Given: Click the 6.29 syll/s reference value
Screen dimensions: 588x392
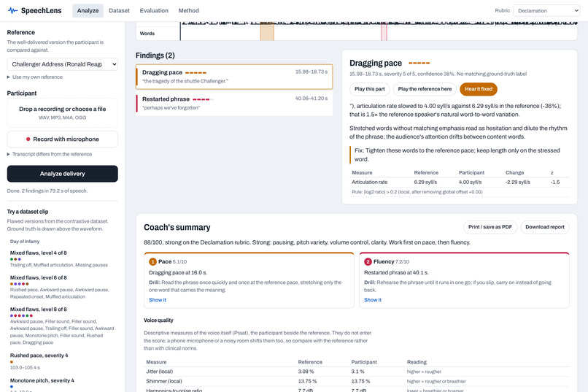Looking at the screenshot, I should click(x=425, y=182).
